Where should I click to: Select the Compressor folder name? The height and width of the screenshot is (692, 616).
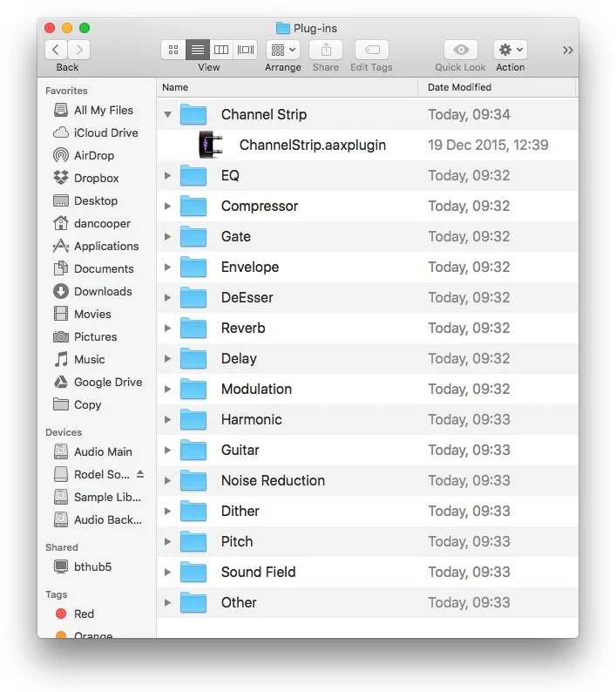click(x=260, y=206)
